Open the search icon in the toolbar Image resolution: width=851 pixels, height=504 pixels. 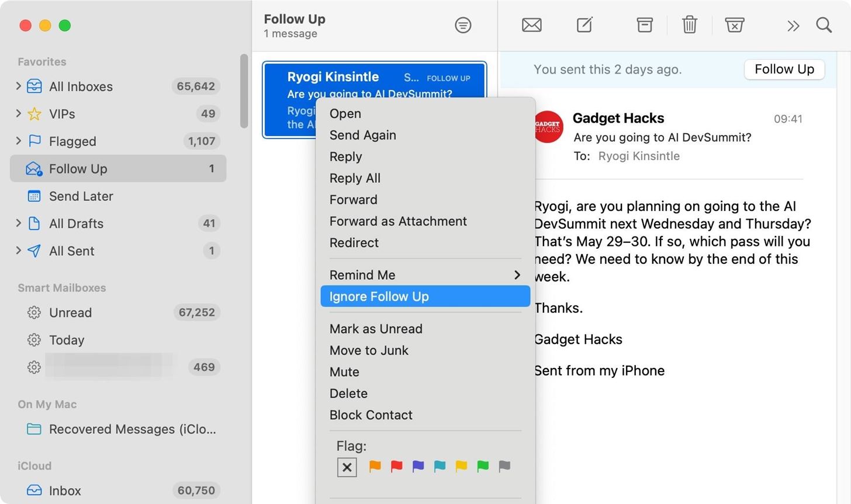tap(824, 25)
